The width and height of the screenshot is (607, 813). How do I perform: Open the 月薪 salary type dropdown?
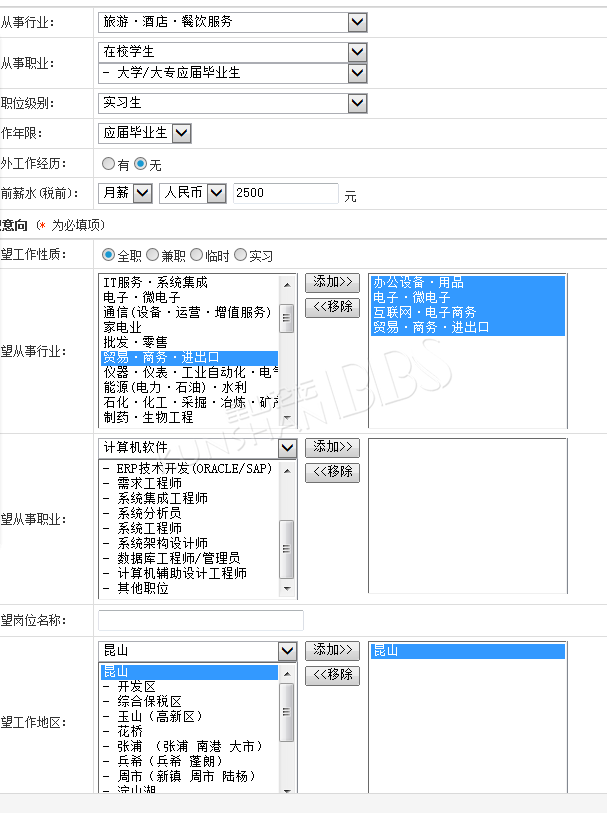pyautogui.click(x=142, y=193)
